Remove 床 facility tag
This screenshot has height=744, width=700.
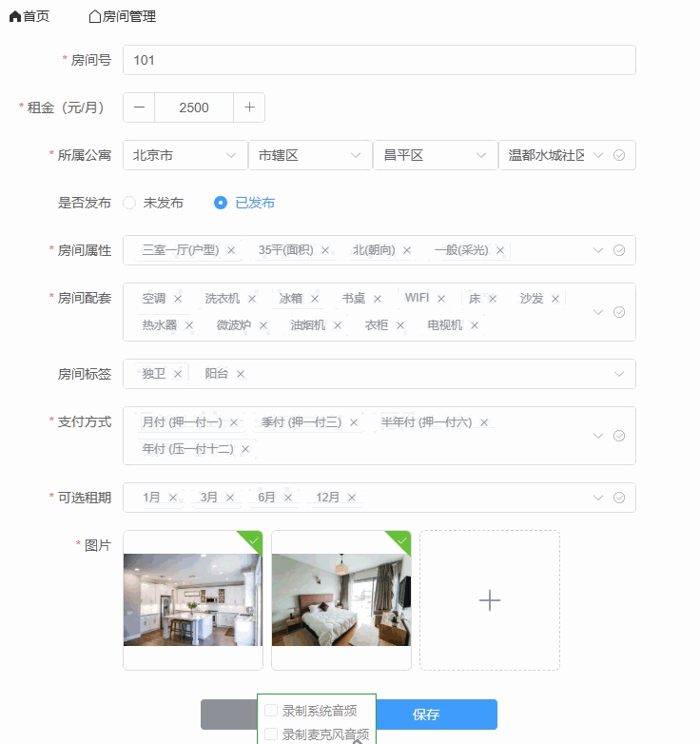coord(493,299)
